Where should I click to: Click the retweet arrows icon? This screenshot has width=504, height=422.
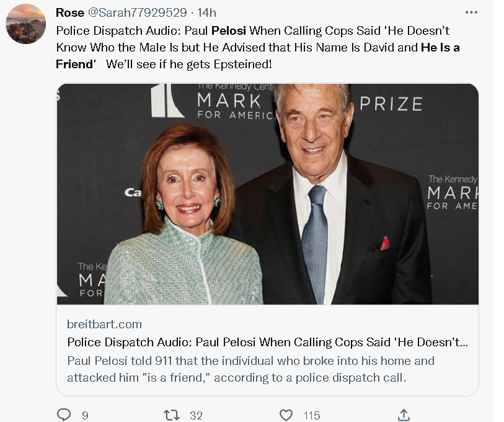click(x=171, y=415)
